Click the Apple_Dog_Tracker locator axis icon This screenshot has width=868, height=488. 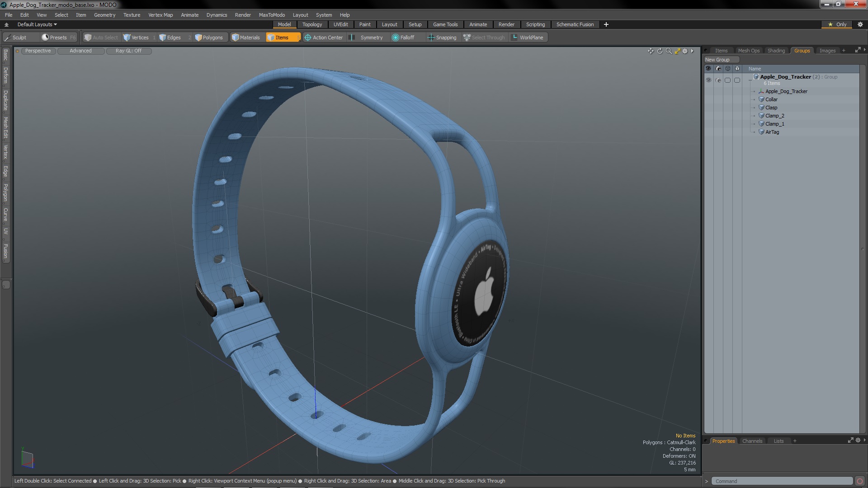(x=761, y=91)
